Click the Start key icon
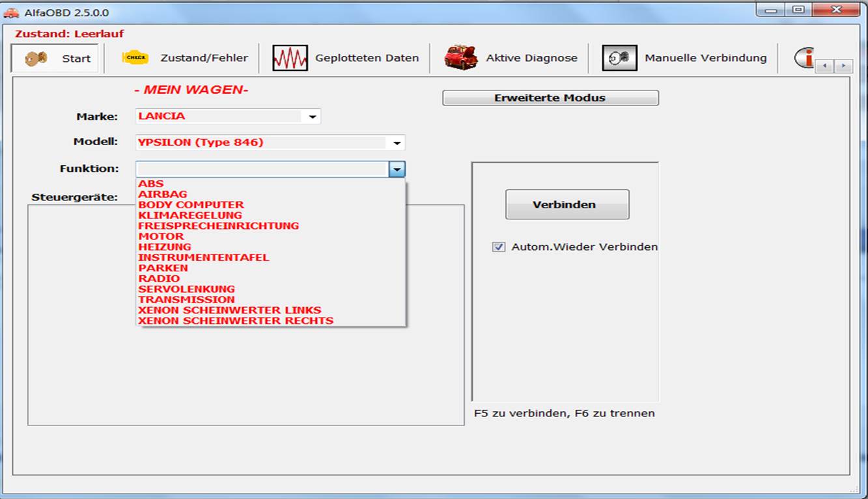 point(36,59)
